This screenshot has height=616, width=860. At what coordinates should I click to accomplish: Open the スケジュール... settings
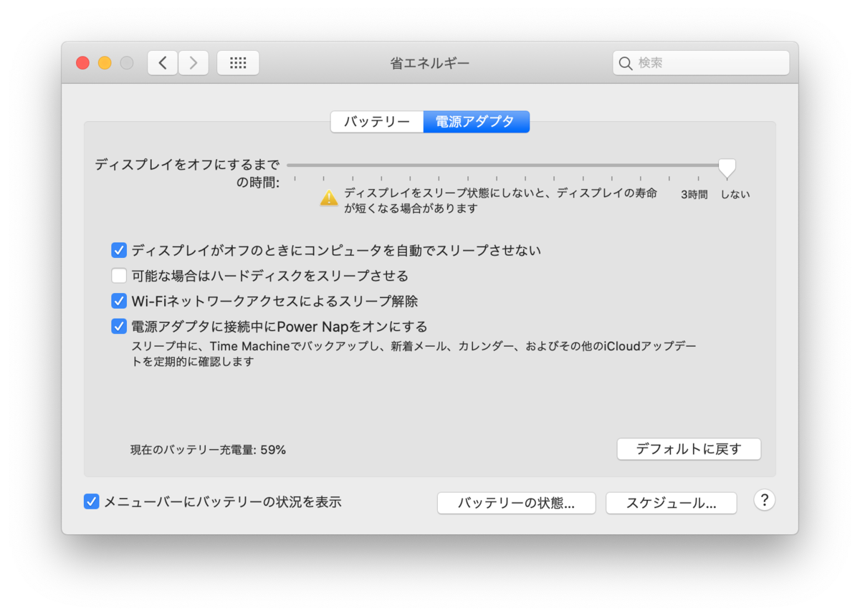click(x=672, y=503)
